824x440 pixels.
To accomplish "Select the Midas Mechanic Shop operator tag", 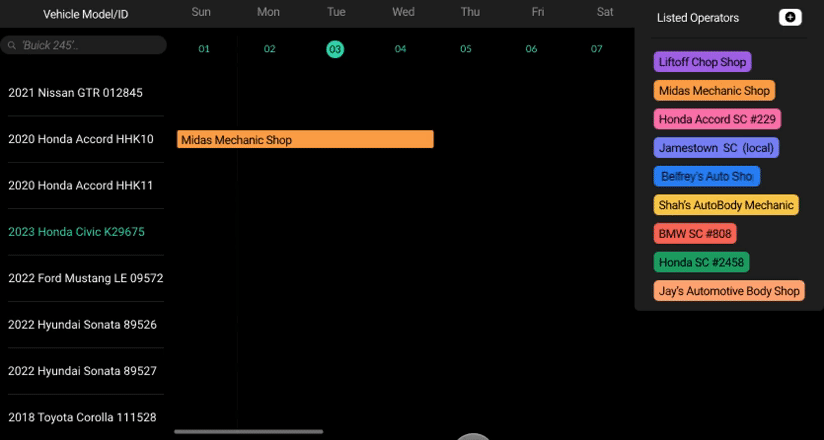I will pyautogui.click(x=714, y=90).
